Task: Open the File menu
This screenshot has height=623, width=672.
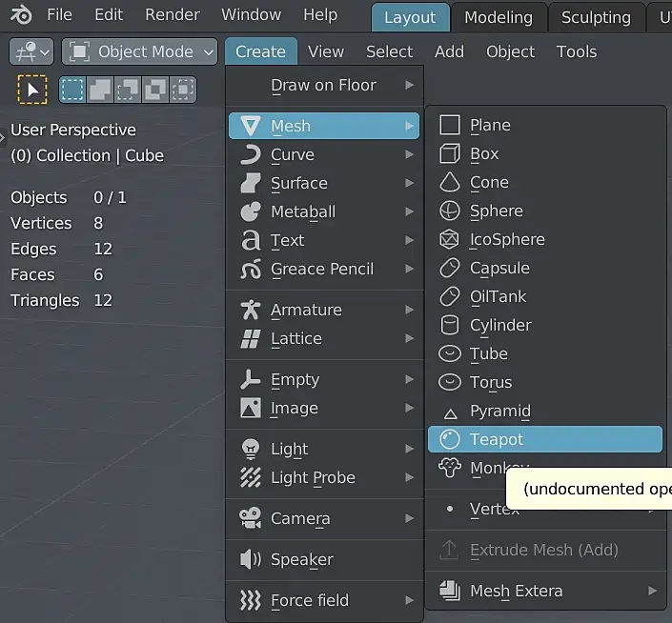Action: [x=59, y=15]
